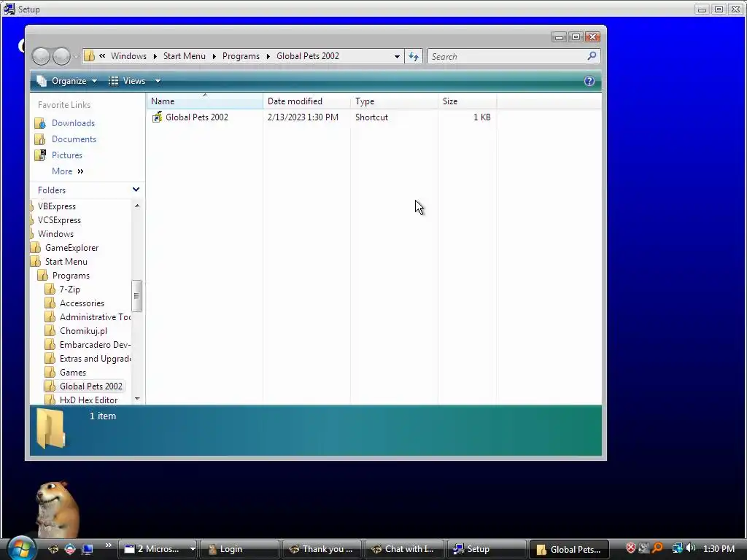Screen dimensions: 747x560
Task: Select Games folder in tree
Action: pyautogui.click(x=72, y=373)
